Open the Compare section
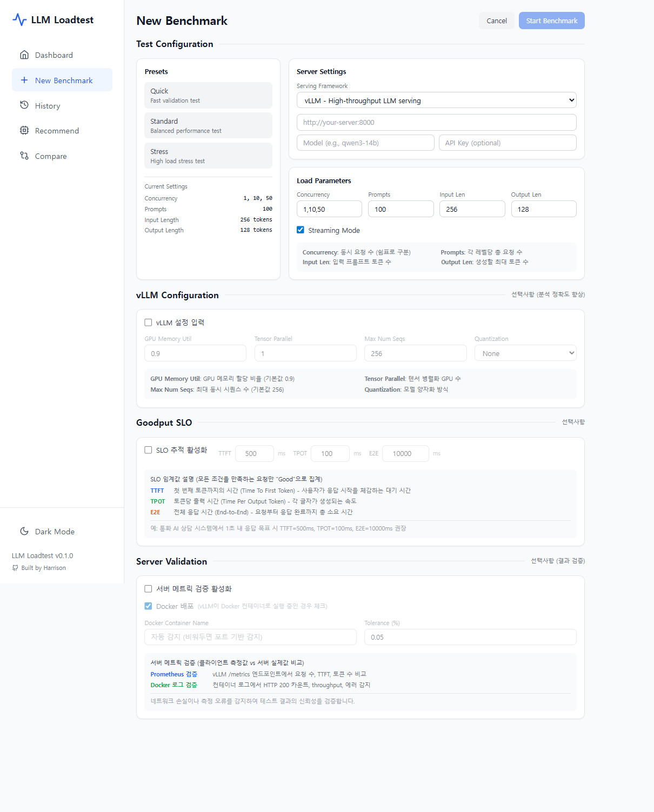654x812 pixels. 62,156
